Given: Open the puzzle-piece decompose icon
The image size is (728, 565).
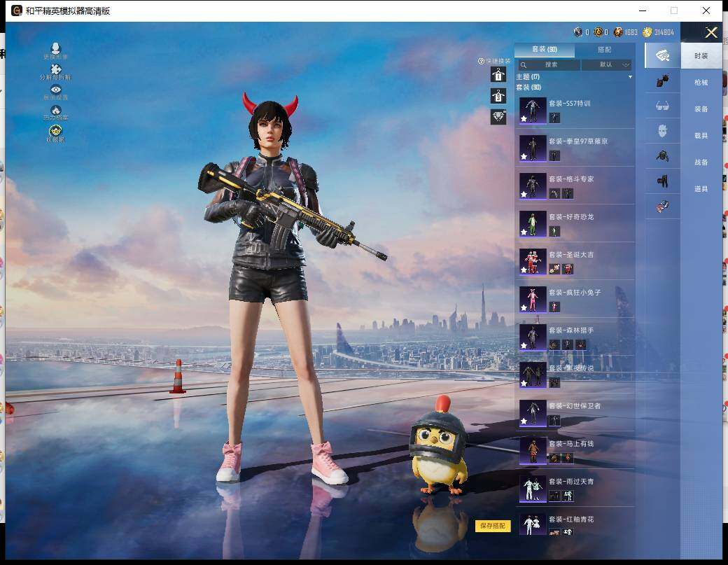Looking at the screenshot, I should pos(56,69).
